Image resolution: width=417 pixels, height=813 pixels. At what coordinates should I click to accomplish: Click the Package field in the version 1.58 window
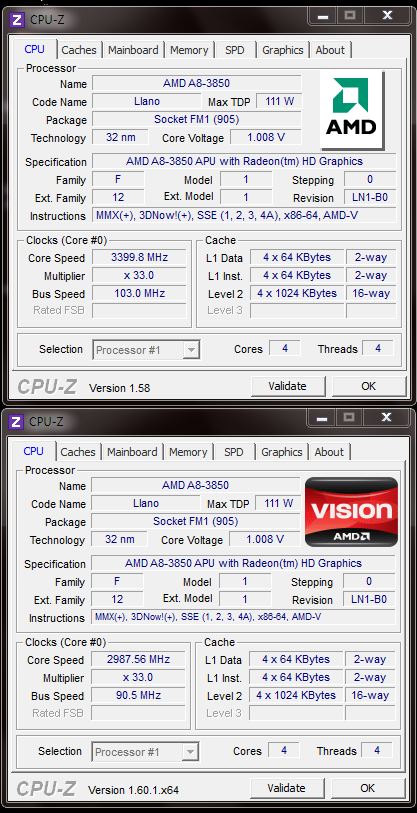197,119
